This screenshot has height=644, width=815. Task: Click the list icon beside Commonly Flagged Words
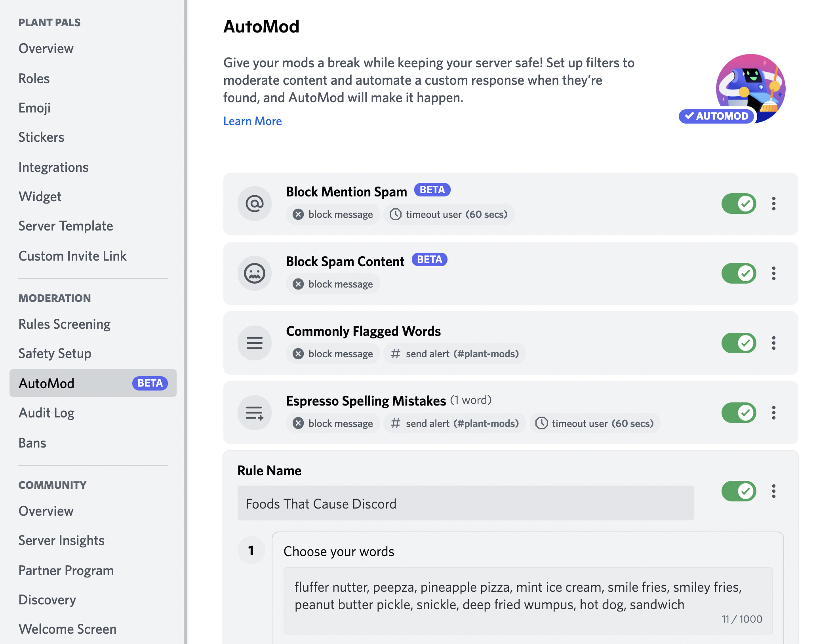pyautogui.click(x=254, y=343)
